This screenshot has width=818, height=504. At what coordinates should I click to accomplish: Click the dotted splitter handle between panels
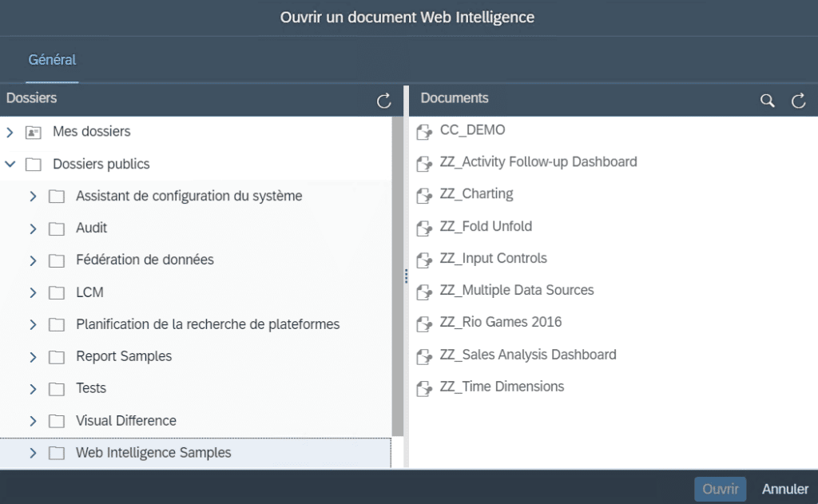pos(406,276)
